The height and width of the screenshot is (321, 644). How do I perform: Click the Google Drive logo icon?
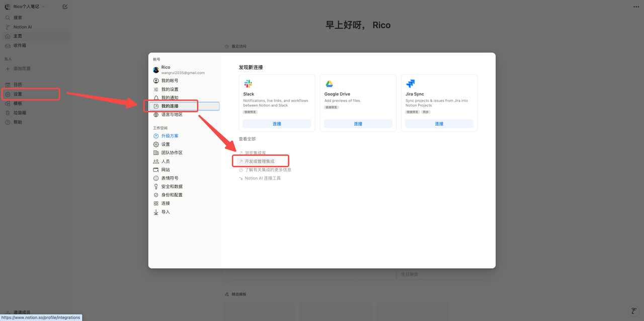click(329, 84)
